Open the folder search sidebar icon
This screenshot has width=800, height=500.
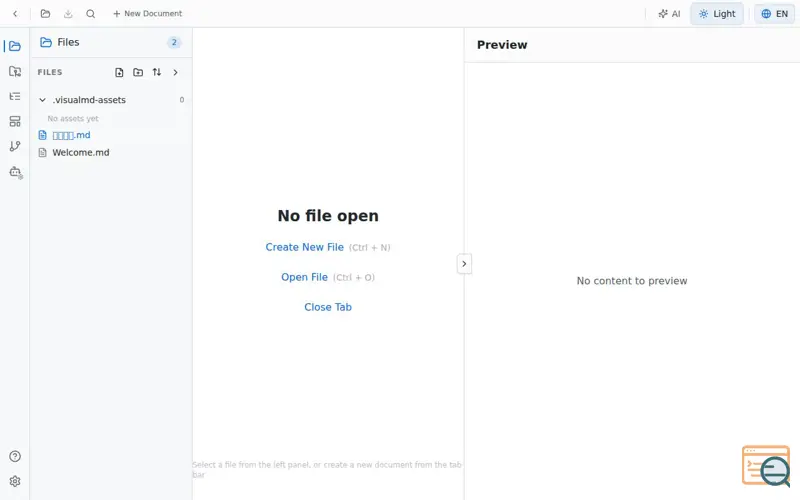point(15,71)
